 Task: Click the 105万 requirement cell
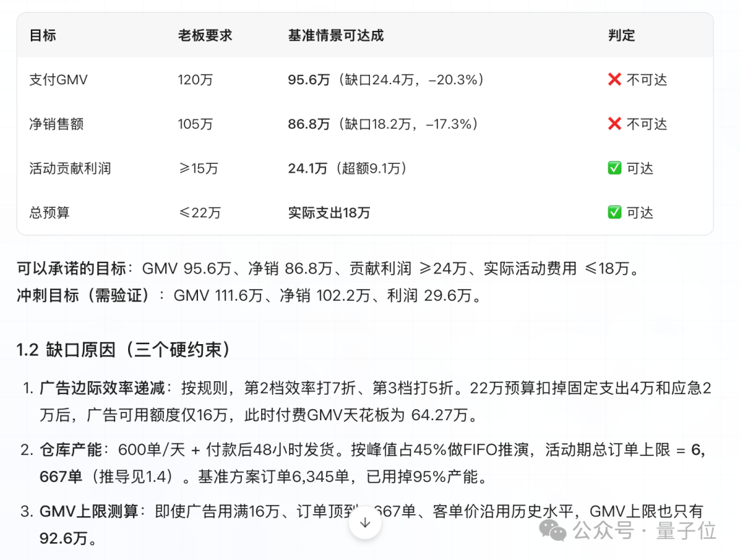[195, 124]
